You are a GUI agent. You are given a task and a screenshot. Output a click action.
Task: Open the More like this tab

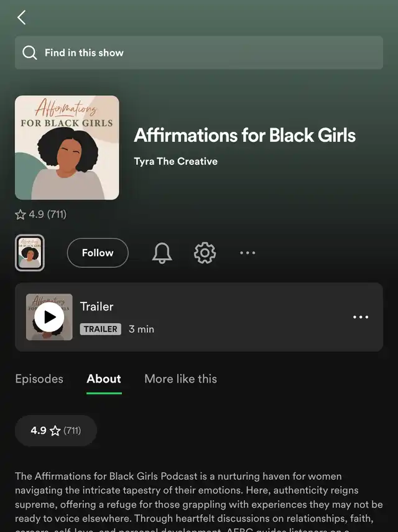(181, 379)
